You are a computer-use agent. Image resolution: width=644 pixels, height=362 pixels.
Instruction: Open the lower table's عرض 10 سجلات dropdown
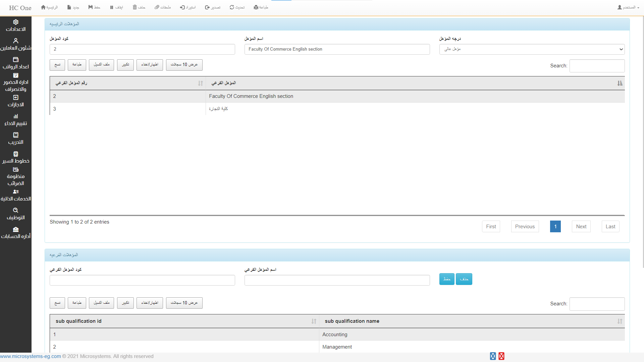184,303
